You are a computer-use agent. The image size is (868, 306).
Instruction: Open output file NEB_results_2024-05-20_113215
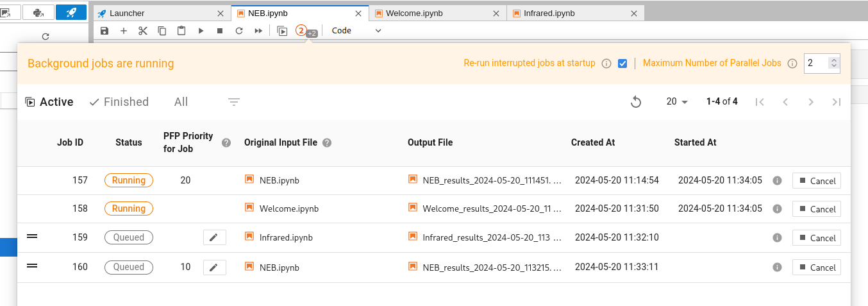(x=485, y=267)
